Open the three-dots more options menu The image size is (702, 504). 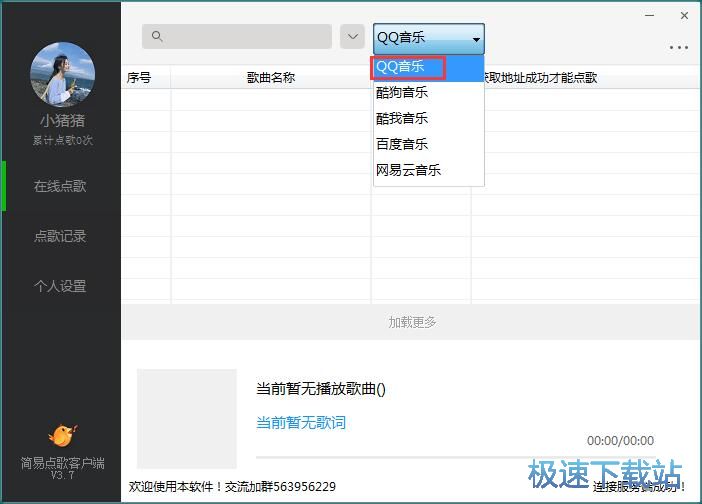[x=679, y=47]
